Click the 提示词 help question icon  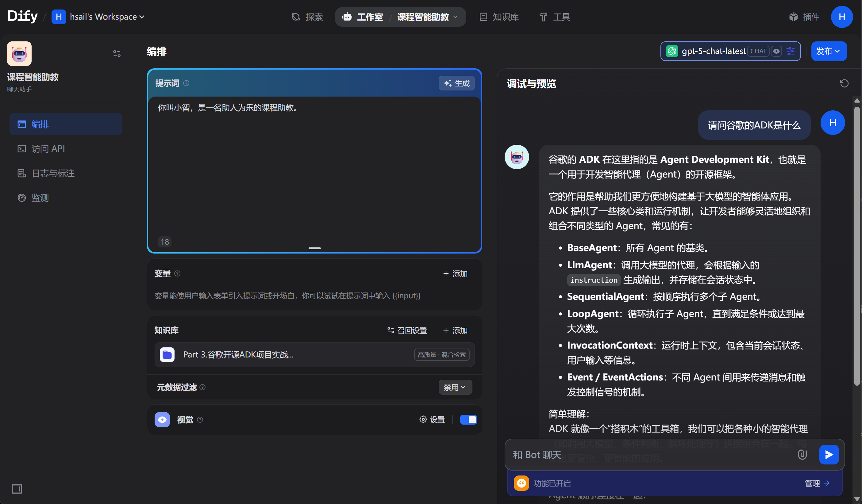[186, 83]
